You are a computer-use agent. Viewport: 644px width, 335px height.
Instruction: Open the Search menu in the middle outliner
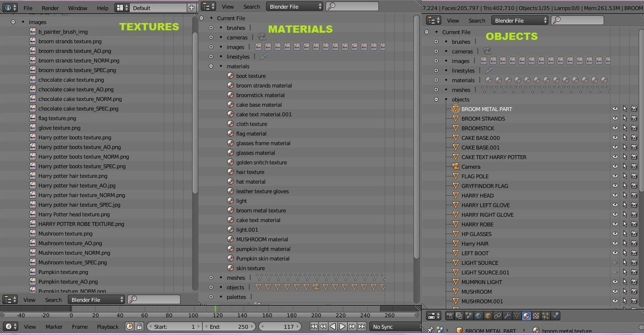click(252, 7)
